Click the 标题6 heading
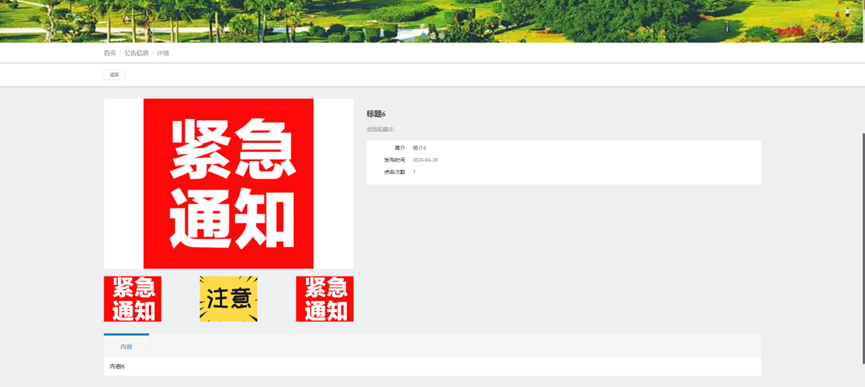The height and width of the screenshot is (387, 865). 376,114
